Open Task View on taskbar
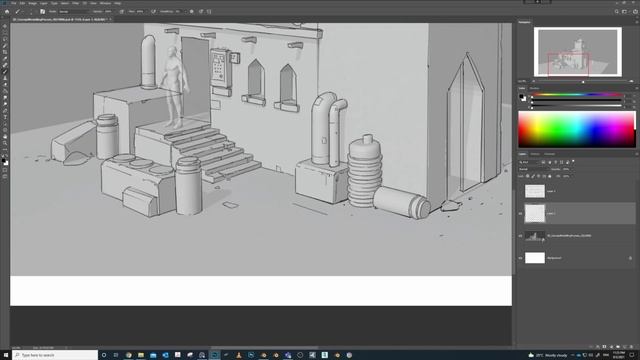This screenshot has height=360, width=640. click(x=116, y=355)
